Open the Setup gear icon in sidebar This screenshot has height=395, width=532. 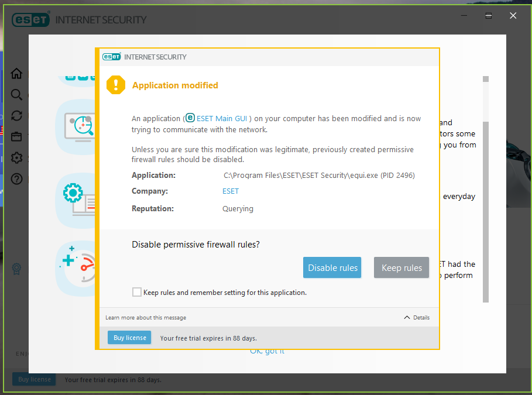pyautogui.click(x=16, y=158)
